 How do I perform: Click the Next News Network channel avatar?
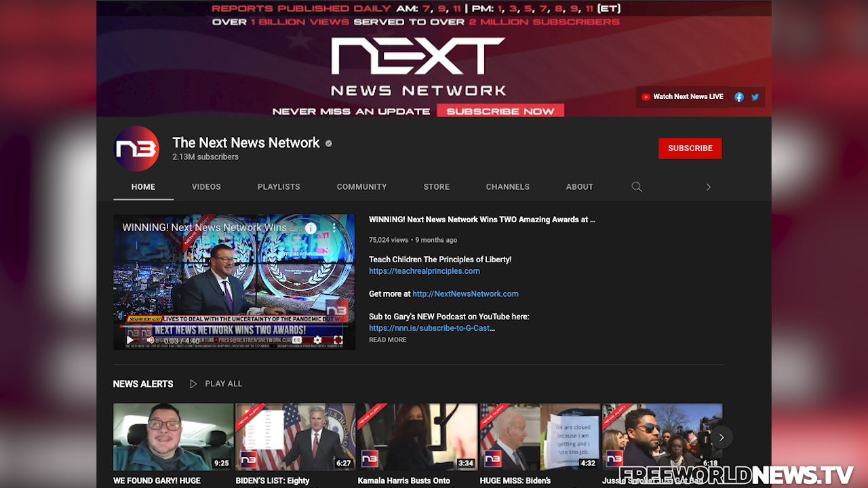click(136, 148)
